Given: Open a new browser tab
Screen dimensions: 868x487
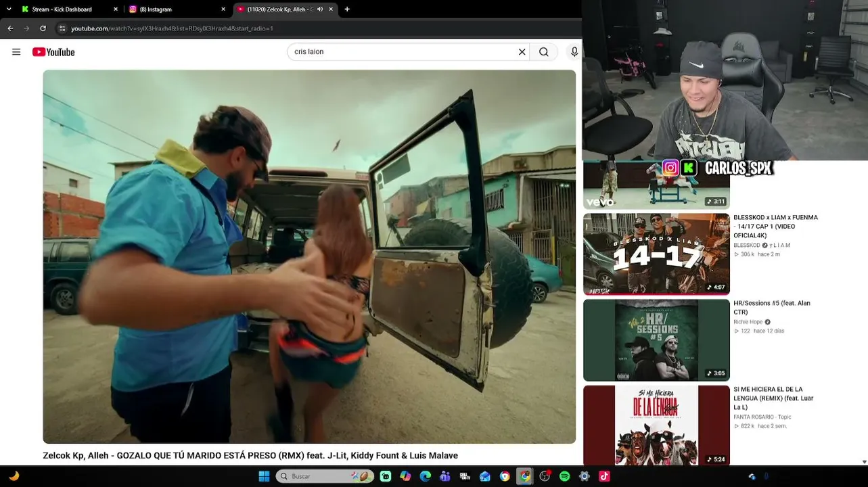Looking at the screenshot, I should 347,9.
